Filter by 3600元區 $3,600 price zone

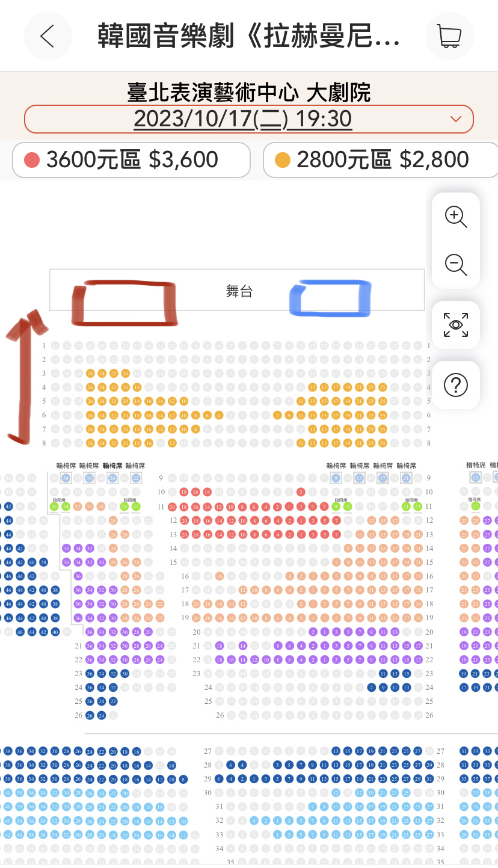pyautogui.click(x=131, y=160)
